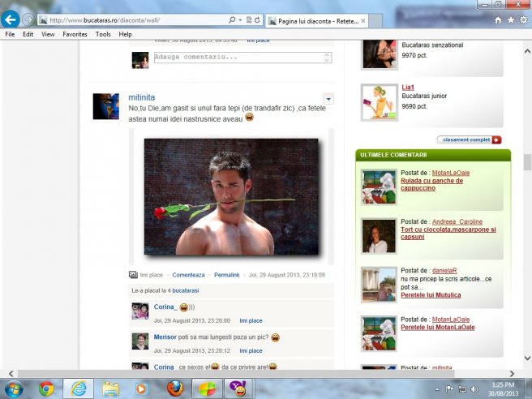Open the Favorites menu

(75, 34)
